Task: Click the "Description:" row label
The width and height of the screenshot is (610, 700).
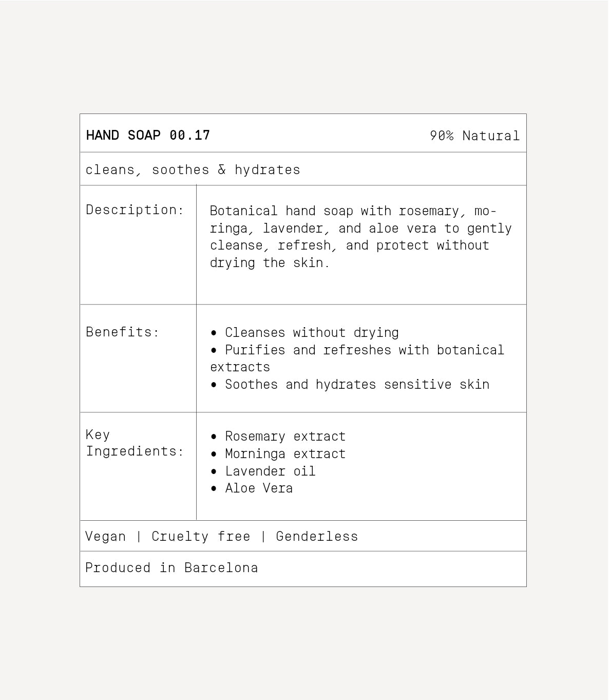Action: (135, 210)
